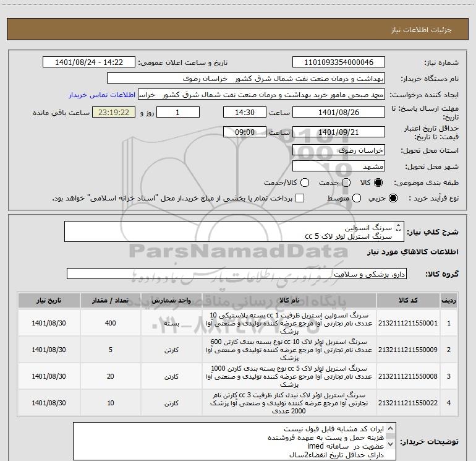Click the city field مشهد
The width and height of the screenshot is (476, 461).
point(339,166)
